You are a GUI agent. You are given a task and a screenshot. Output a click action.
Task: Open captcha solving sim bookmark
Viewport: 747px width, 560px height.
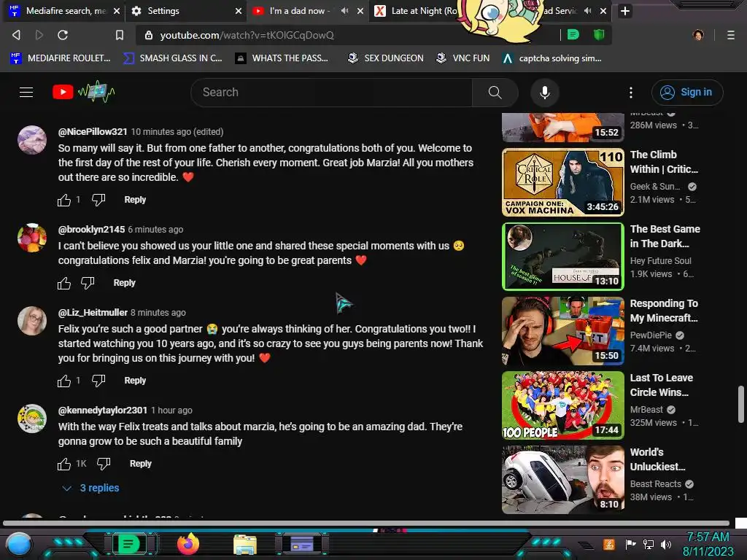[552, 58]
